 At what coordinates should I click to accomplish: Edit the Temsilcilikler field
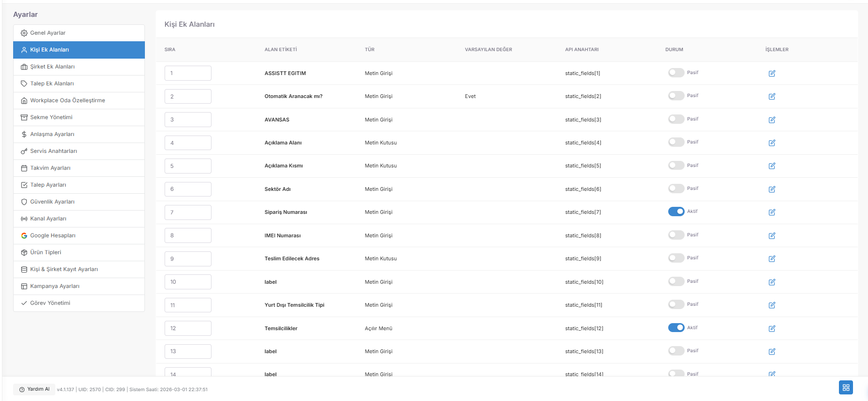[772, 328]
